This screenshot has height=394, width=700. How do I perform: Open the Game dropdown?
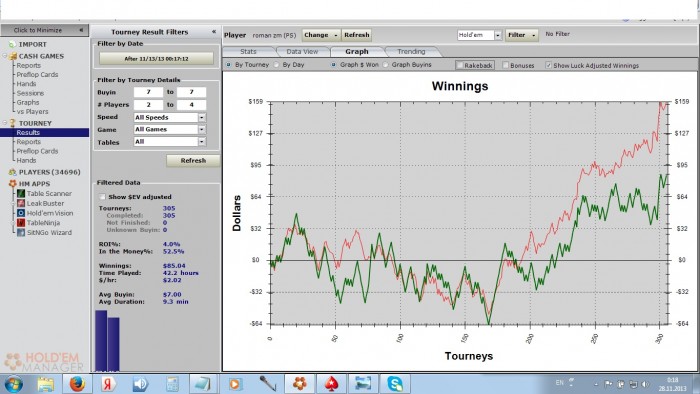click(x=202, y=129)
